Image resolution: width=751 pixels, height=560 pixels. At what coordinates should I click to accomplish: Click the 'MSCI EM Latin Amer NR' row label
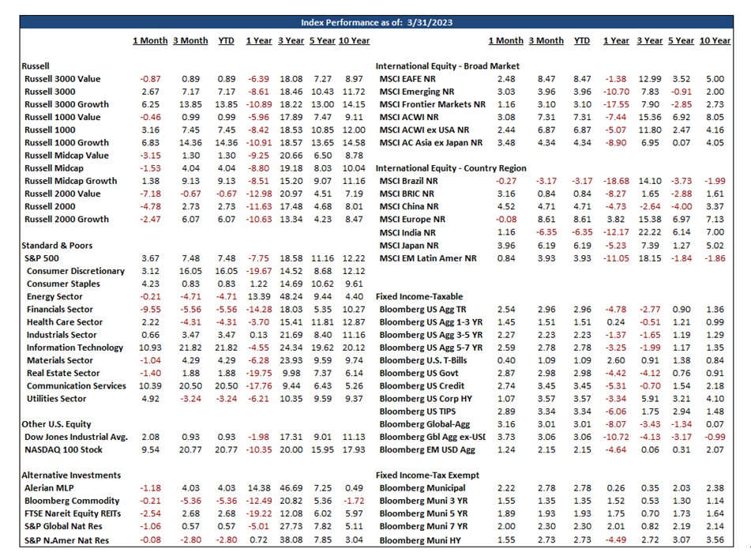428,258
